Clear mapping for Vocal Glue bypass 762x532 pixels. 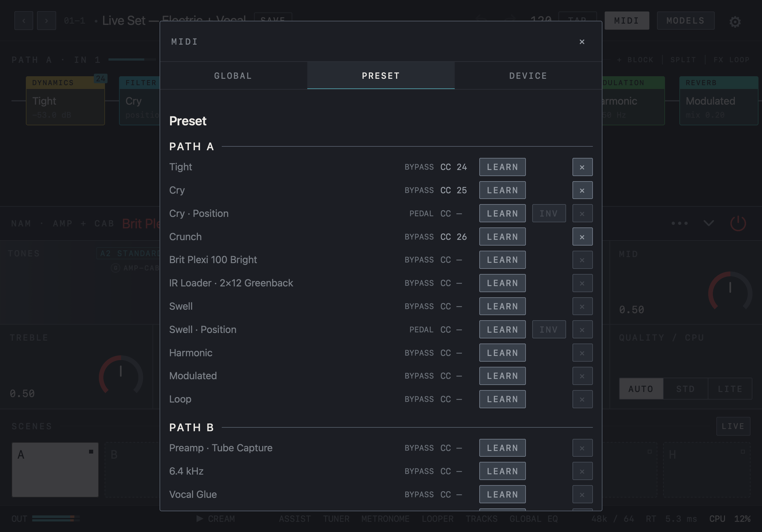[582, 494]
